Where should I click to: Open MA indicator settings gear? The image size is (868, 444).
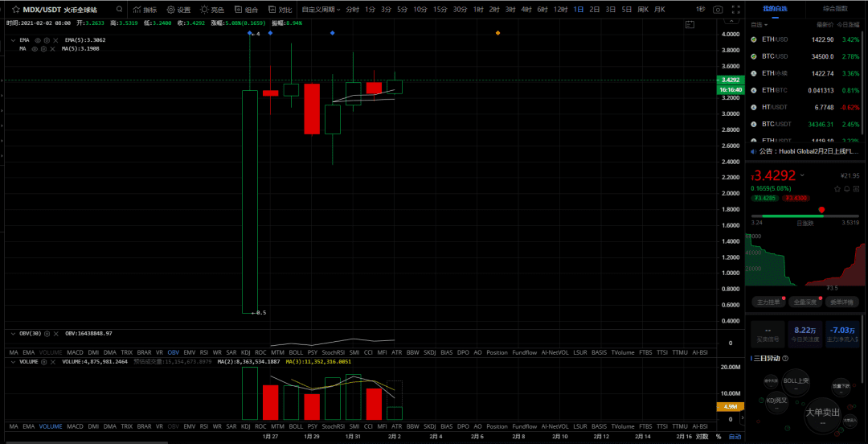pos(43,49)
